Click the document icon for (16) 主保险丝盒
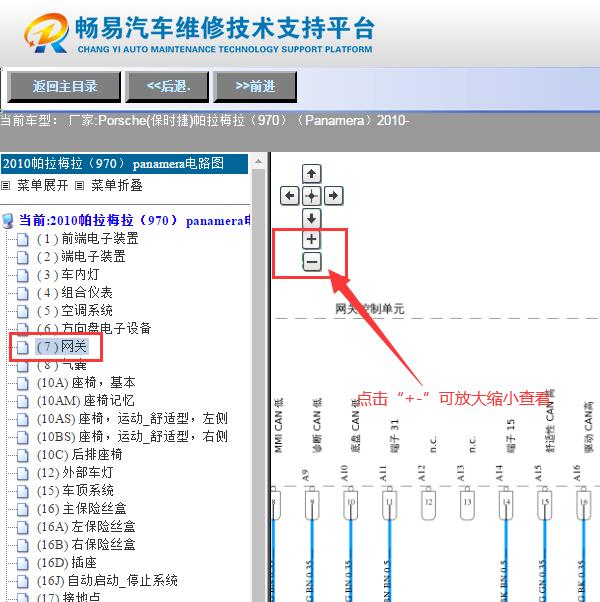600x602 pixels. pyautogui.click(x=23, y=509)
